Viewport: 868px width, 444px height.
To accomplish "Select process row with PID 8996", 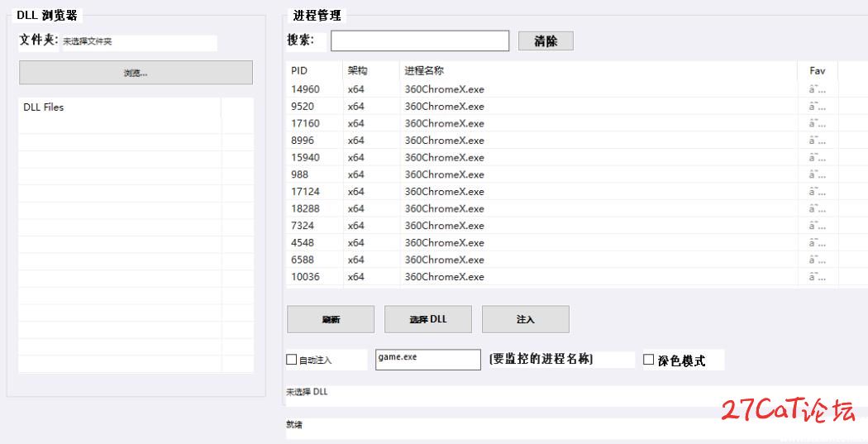I will (577, 141).
